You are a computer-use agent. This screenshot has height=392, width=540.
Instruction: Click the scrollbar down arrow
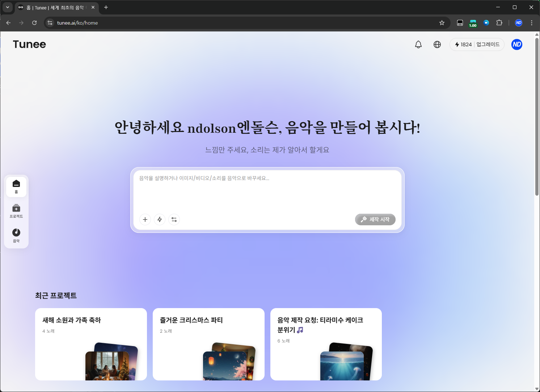tap(537, 389)
